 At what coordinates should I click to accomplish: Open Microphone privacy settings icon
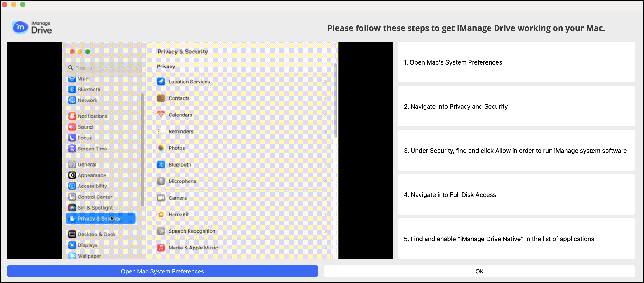(x=161, y=181)
